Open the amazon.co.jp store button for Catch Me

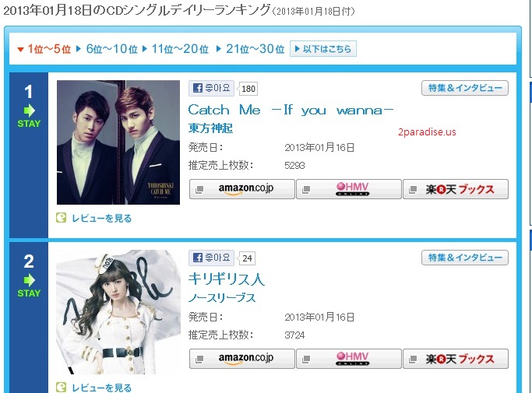click(x=242, y=189)
